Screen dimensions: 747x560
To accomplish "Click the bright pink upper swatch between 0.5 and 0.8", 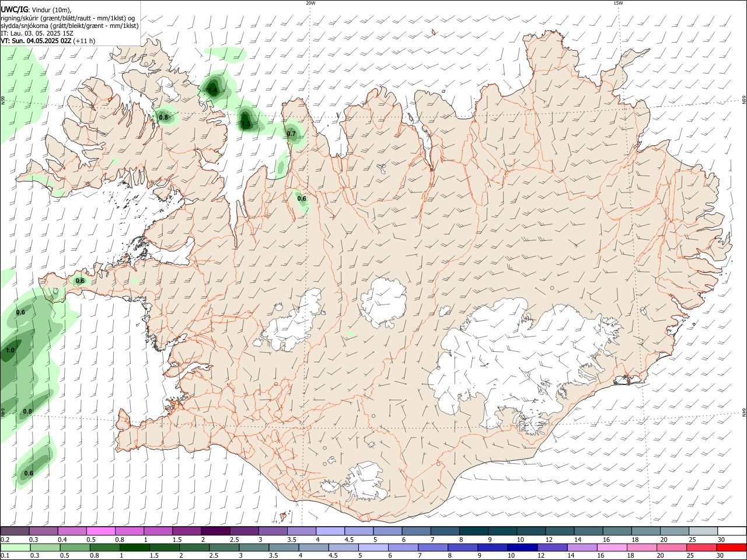I will tap(101, 531).
